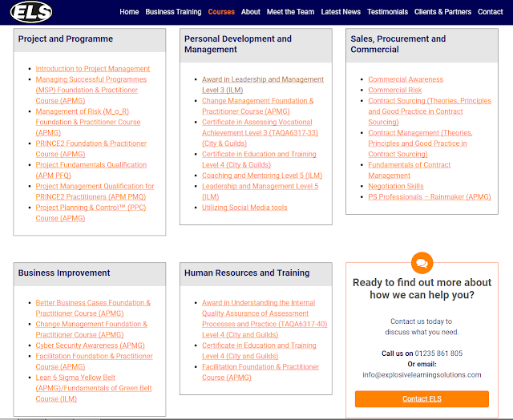This screenshot has width=513, height=420.
Task: Open Business Training menu item
Action: click(173, 12)
